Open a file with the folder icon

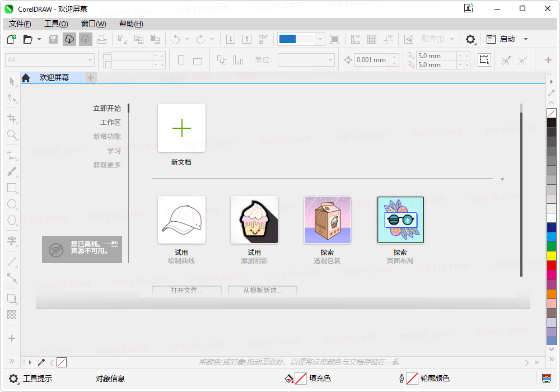pos(28,39)
